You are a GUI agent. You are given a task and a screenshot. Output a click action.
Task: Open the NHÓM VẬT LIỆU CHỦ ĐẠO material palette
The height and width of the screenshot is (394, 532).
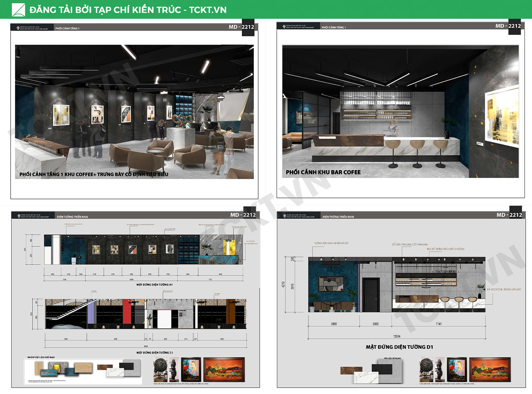(x=83, y=371)
